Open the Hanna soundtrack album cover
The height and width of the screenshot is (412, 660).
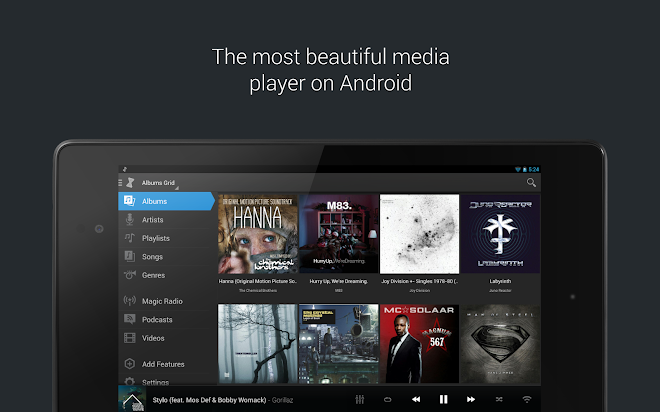pyautogui.click(x=258, y=234)
